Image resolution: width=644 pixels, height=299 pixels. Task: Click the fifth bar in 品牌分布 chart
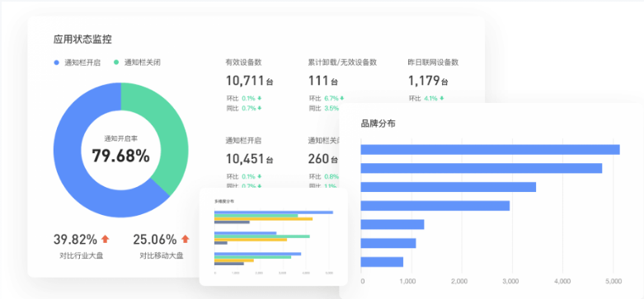point(393,224)
